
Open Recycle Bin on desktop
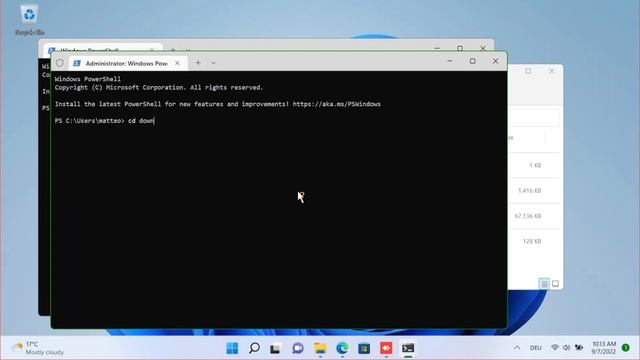pos(29,20)
